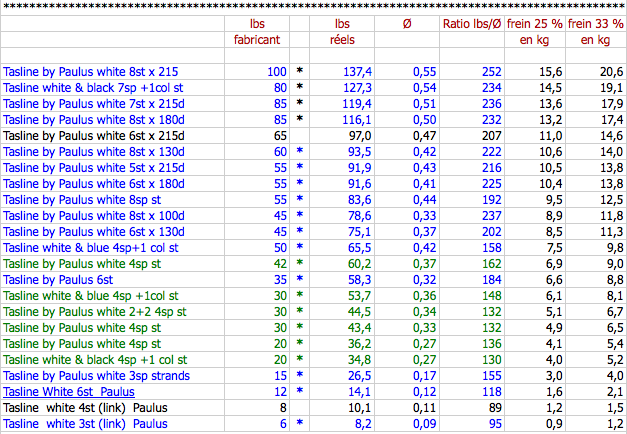The height and width of the screenshot is (434, 627).
Task: Select the asterisk in the 8st x 215 row
Action: [x=300, y=71]
